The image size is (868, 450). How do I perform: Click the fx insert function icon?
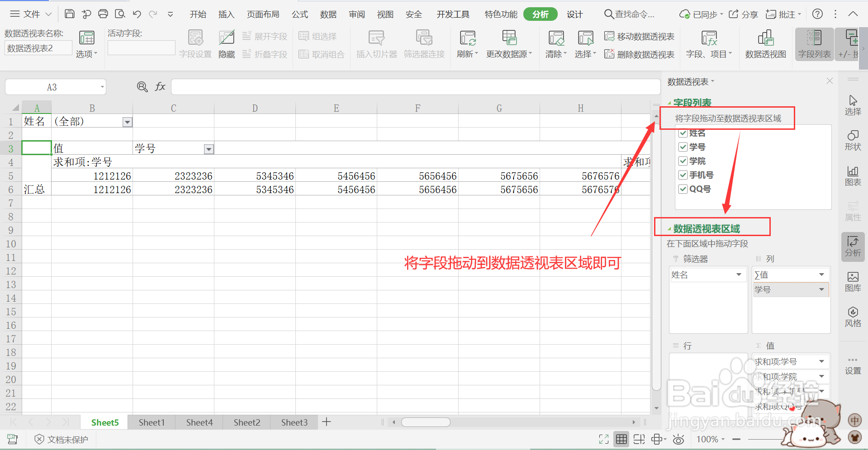pyautogui.click(x=160, y=87)
